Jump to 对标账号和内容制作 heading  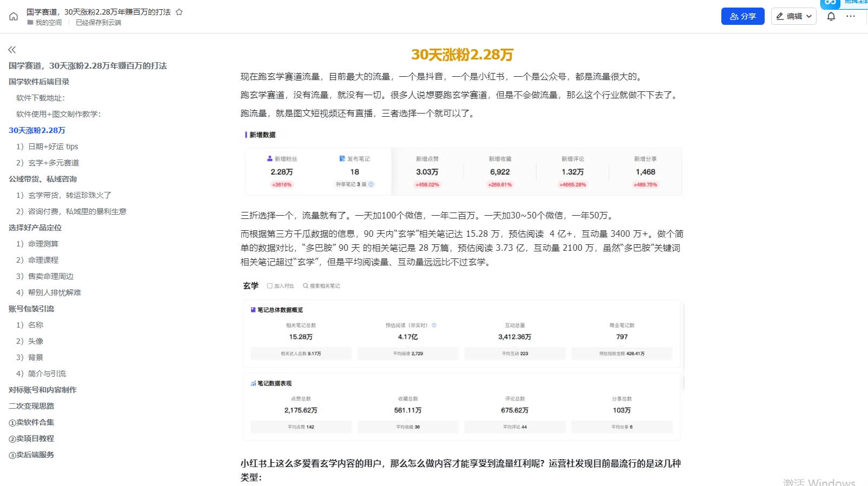pyautogui.click(x=43, y=390)
